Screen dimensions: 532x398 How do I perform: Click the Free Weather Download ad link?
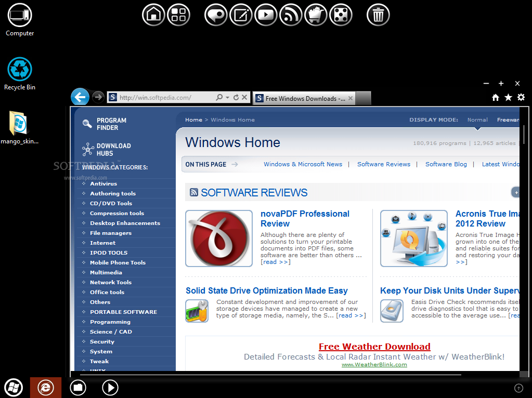(374, 347)
